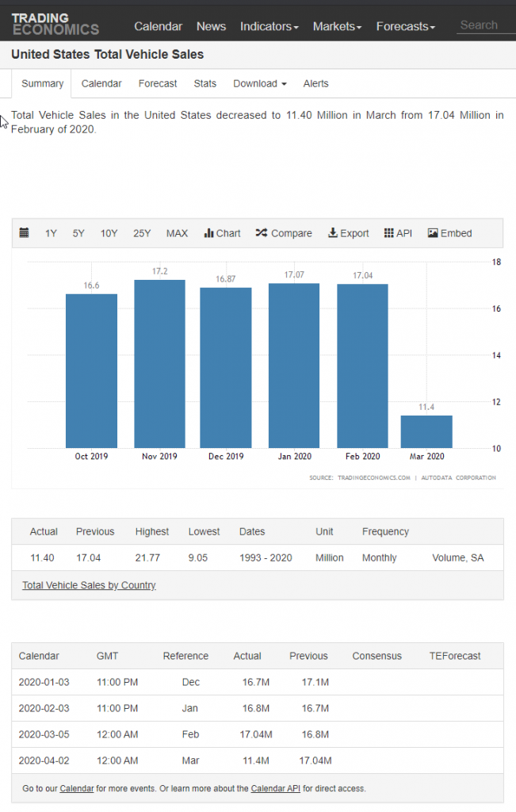This screenshot has width=516, height=812.
Task: Switch to the Forecast tab
Action: (158, 83)
